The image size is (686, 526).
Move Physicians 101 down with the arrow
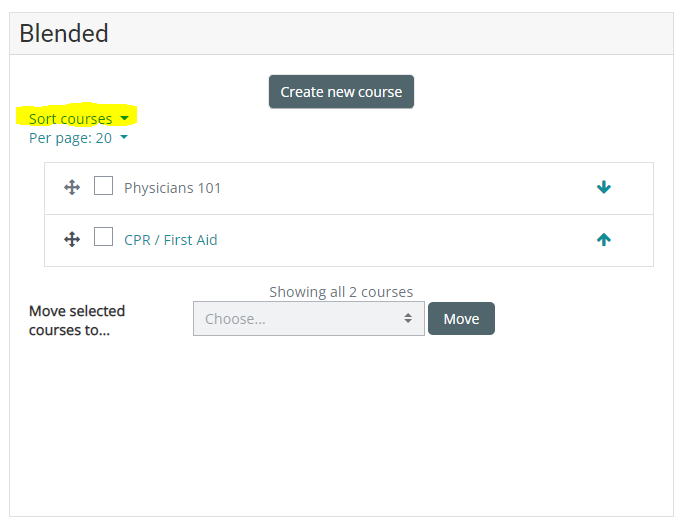coord(603,187)
